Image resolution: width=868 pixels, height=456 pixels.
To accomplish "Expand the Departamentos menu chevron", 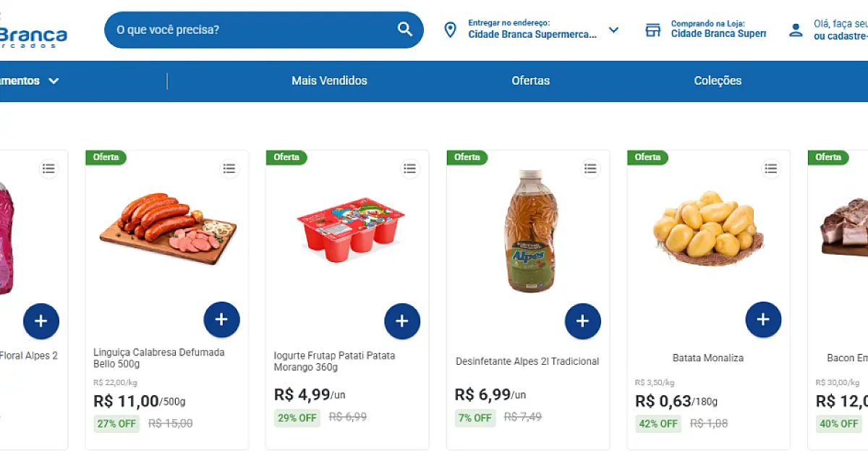I will click(x=54, y=81).
